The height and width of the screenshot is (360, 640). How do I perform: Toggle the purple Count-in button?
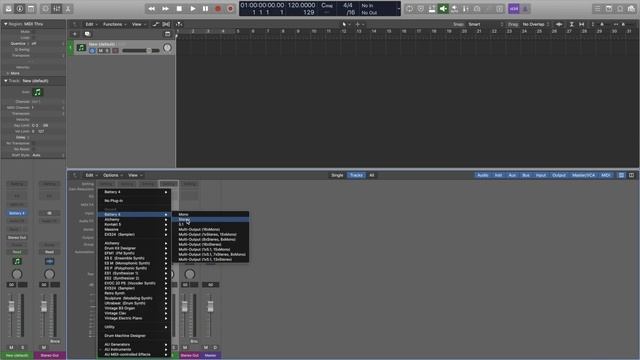point(514,9)
